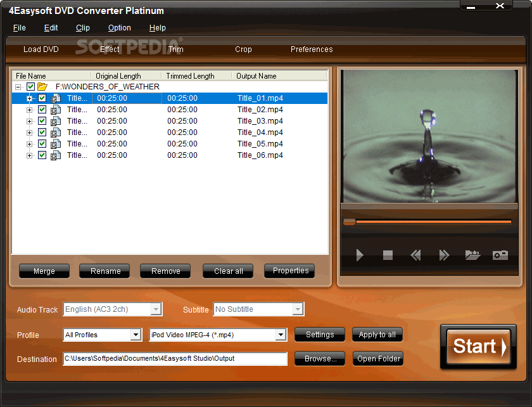
Task: Click the playback seek slider handle
Action: 350,222
